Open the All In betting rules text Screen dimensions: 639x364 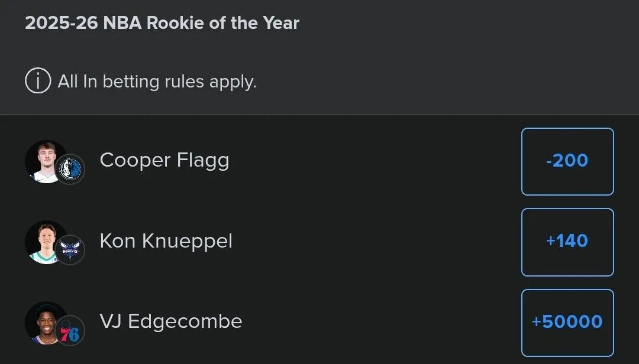click(x=157, y=81)
